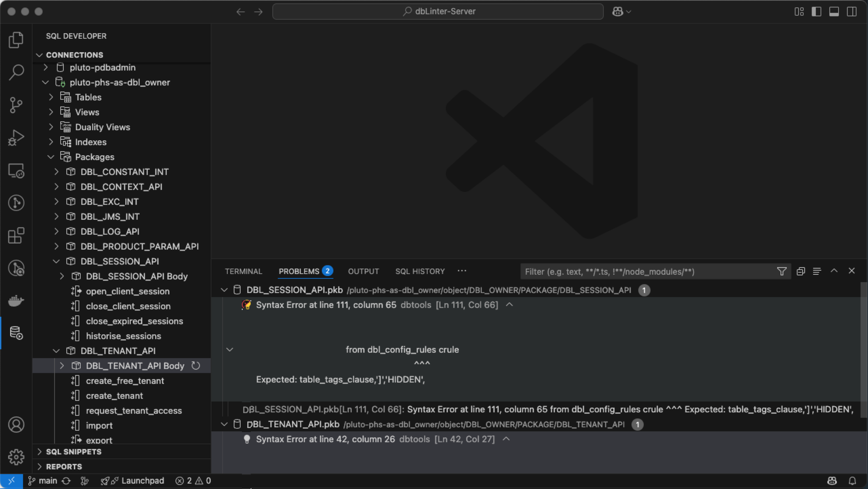Collapse pluto-phs-as-dbl_owner connection
Image resolution: width=868 pixels, height=489 pixels.
click(46, 82)
